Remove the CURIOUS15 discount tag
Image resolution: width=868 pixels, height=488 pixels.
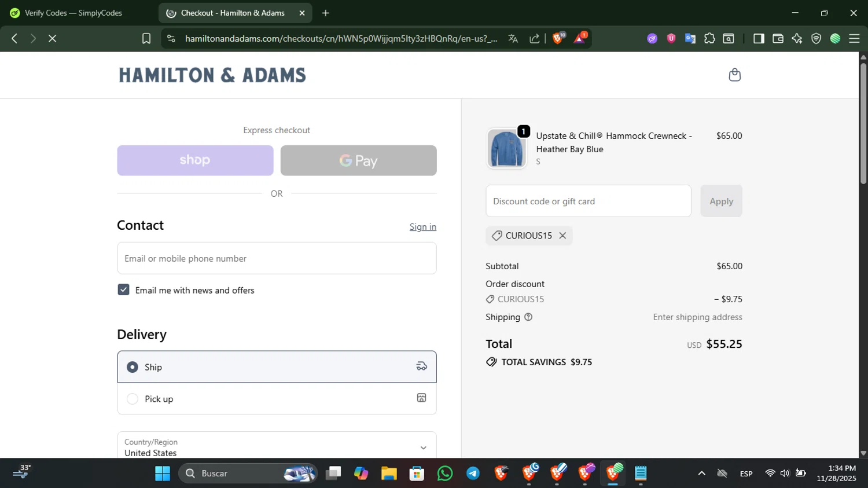pyautogui.click(x=562, y=236)
